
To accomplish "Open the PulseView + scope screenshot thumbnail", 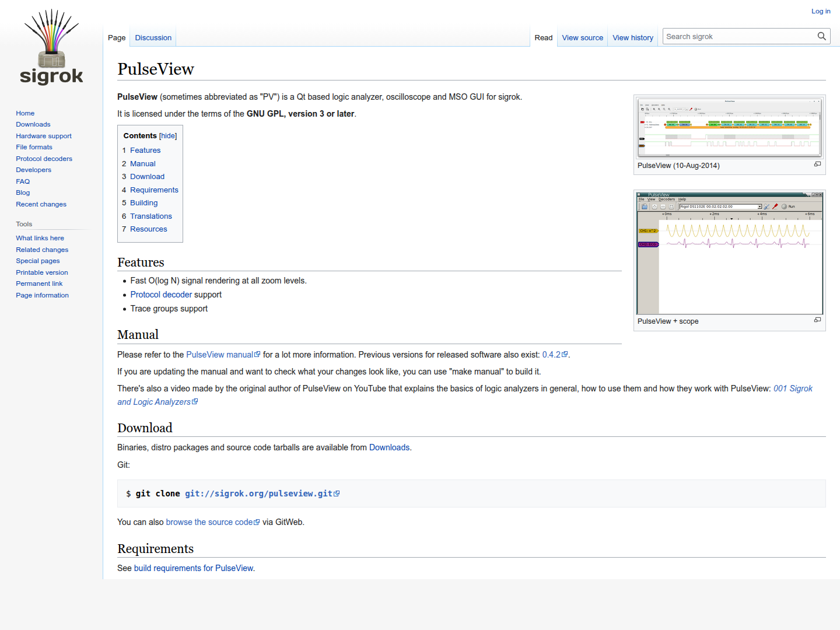I will coord(729,253).
